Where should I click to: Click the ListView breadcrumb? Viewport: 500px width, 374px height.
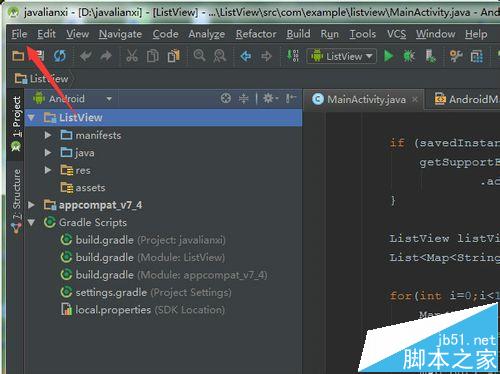pyautogui.click(x=41, y=79)
